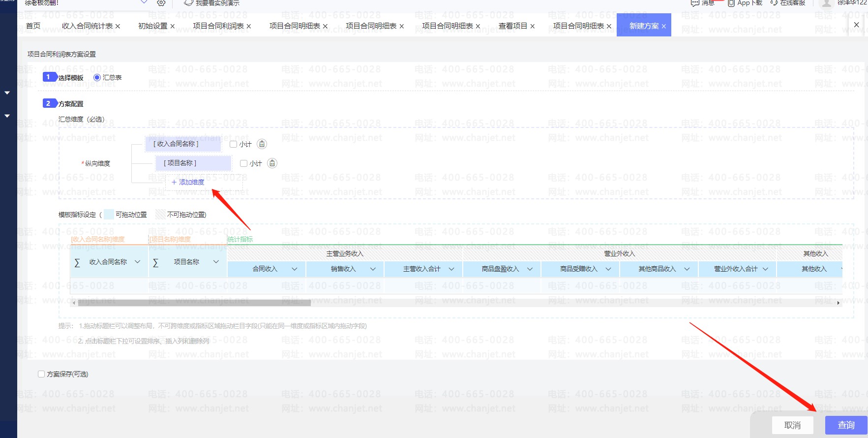Open the 我要看实例演示 demo link

point(212,3)
